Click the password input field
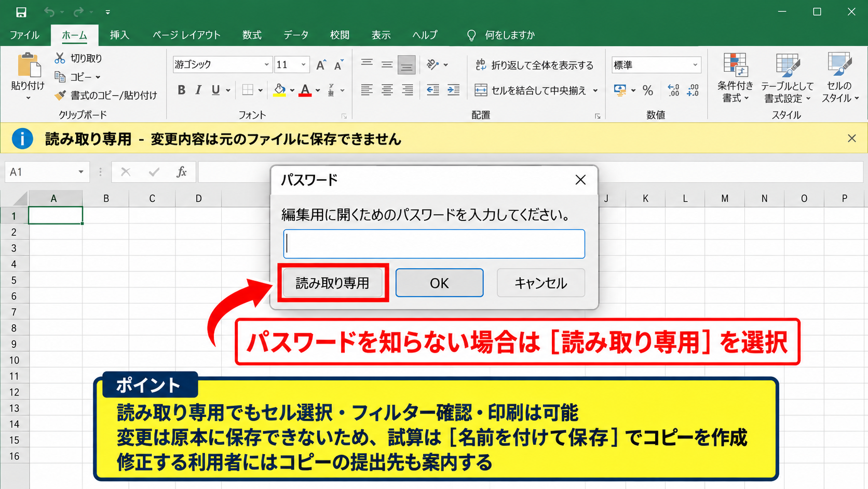The image size is (868, 489). [434, 244]
